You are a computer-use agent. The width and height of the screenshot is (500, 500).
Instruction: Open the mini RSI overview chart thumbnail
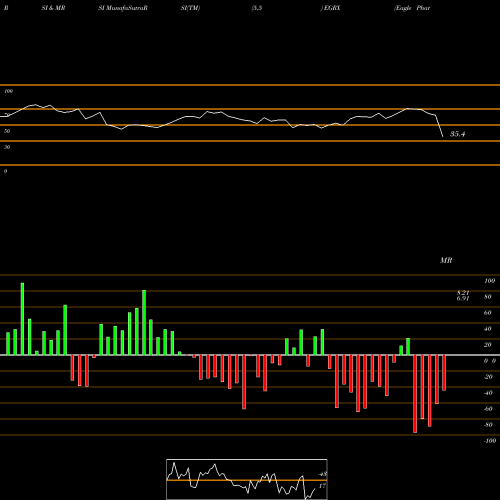[247, 479]
